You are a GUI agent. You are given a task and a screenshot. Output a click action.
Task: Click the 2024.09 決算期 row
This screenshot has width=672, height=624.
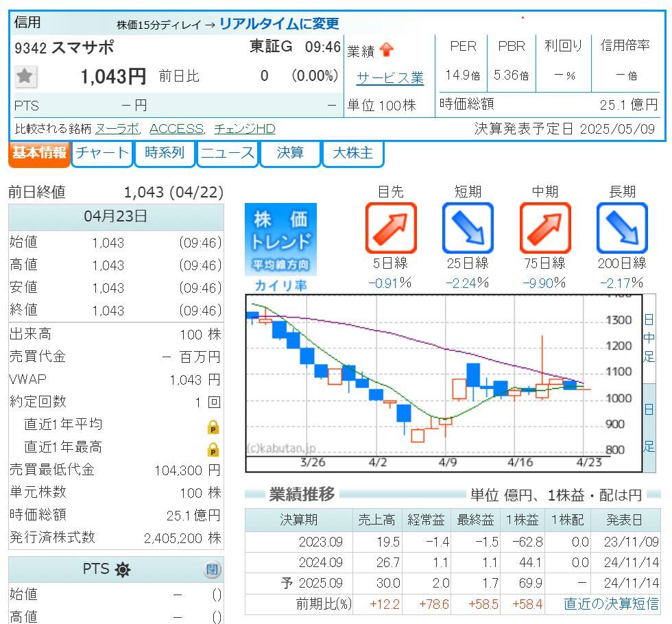[x=453, y=562]
